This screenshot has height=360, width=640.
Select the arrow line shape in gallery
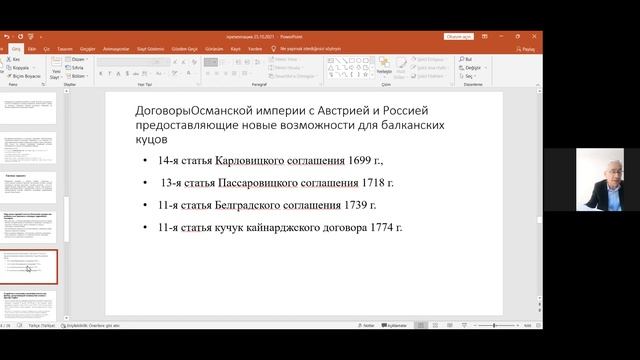[344, 61]
